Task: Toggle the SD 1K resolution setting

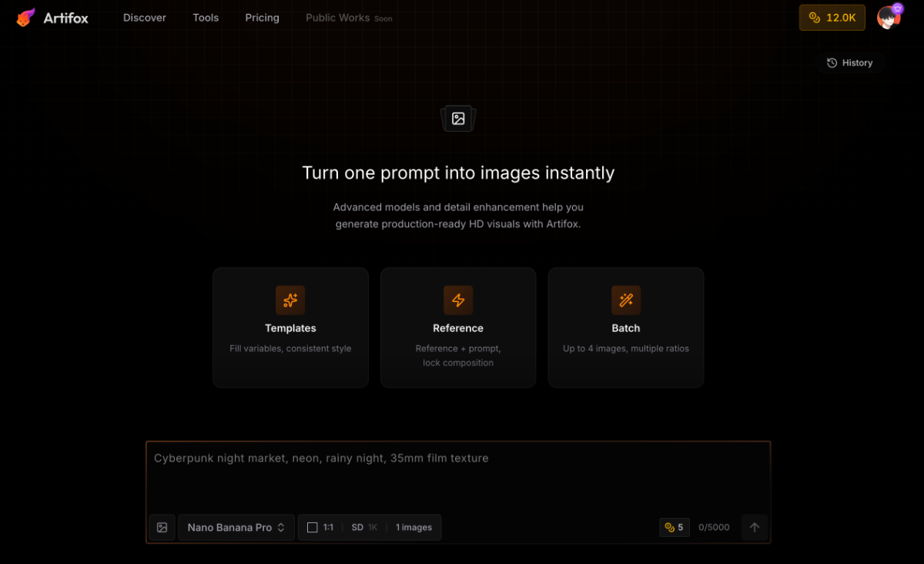Action: pyautogui.click(x=364, y=528)
